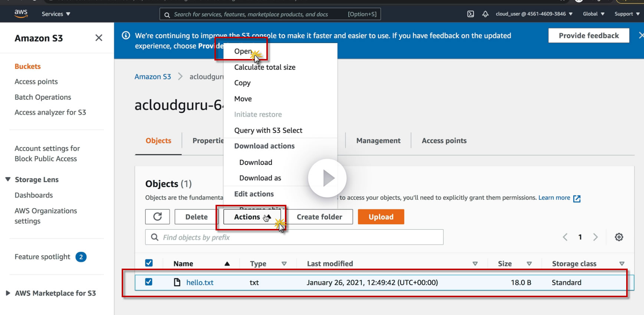Click the refresh objects button
Viewport: 644px width, 315px height.
click(157, 217)
